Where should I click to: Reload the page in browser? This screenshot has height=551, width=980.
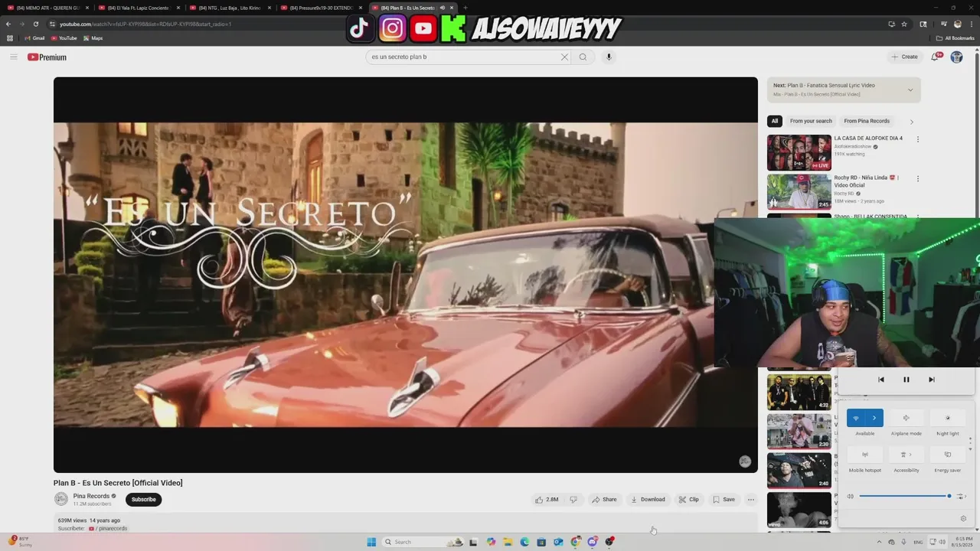35,24
